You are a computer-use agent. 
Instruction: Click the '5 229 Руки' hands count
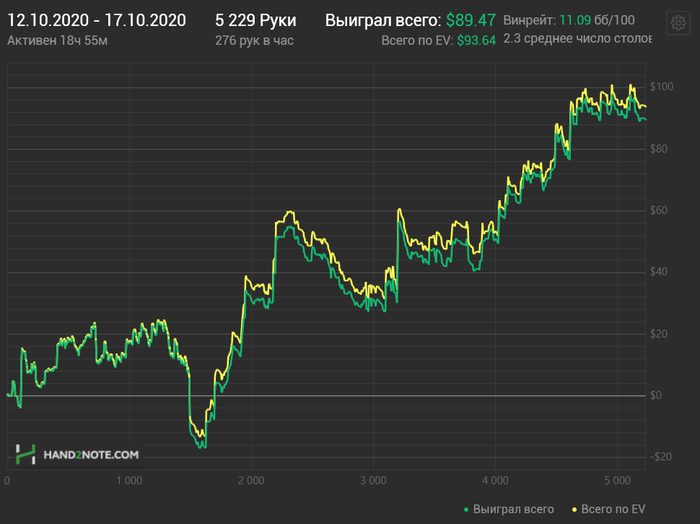click(255, 21)
